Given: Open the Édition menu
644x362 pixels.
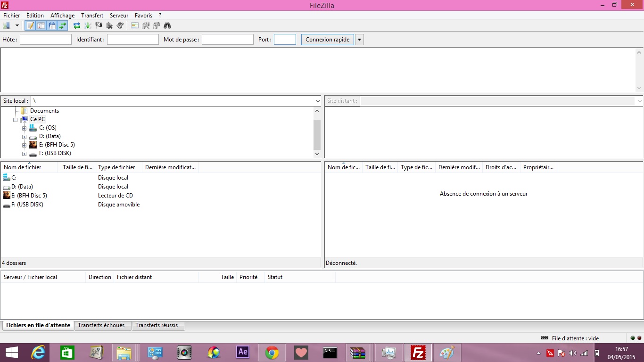Looking at the screenshot, I should [x=35, y=16].
